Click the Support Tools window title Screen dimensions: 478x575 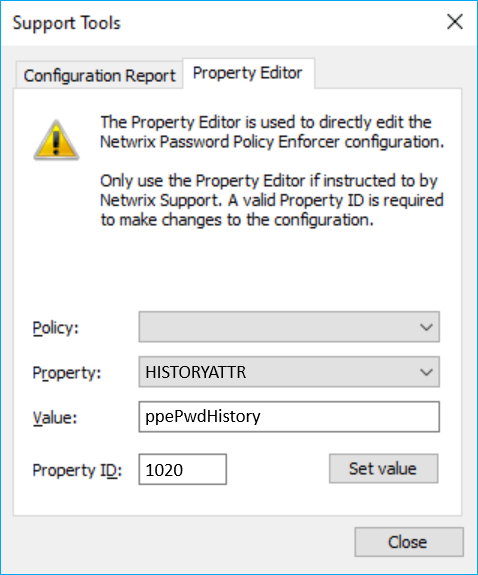(67, 23)
